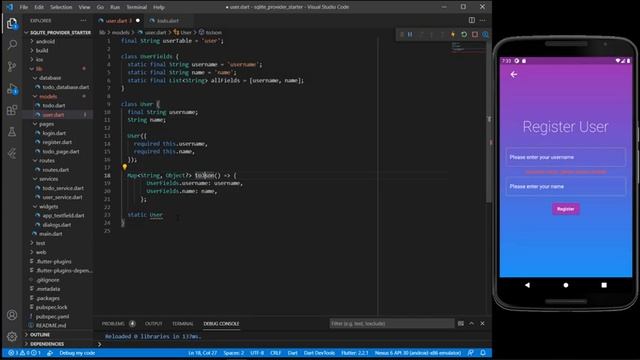640x360 pixels.
Task: Click Dart DevTools in status bar
Action: tap(319, 353)
